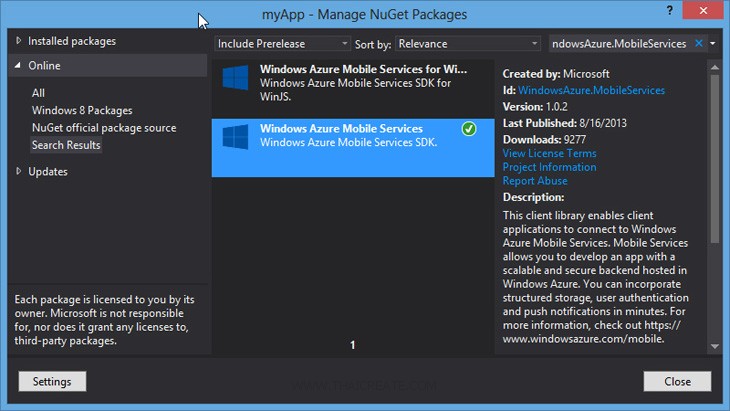This screenshot has width=730, height=411.
Task: Click the search input field
Action: coord(621,44)
